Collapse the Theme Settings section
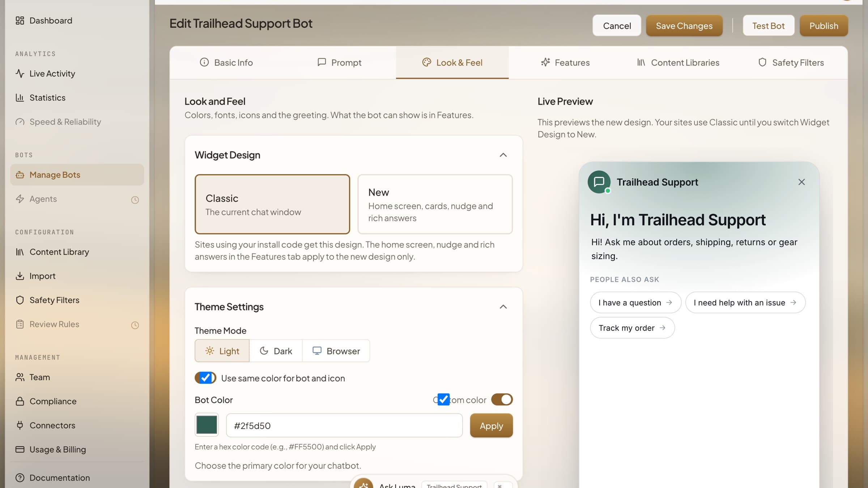Viewport: 868px width, 488px height. pos(503,307)
